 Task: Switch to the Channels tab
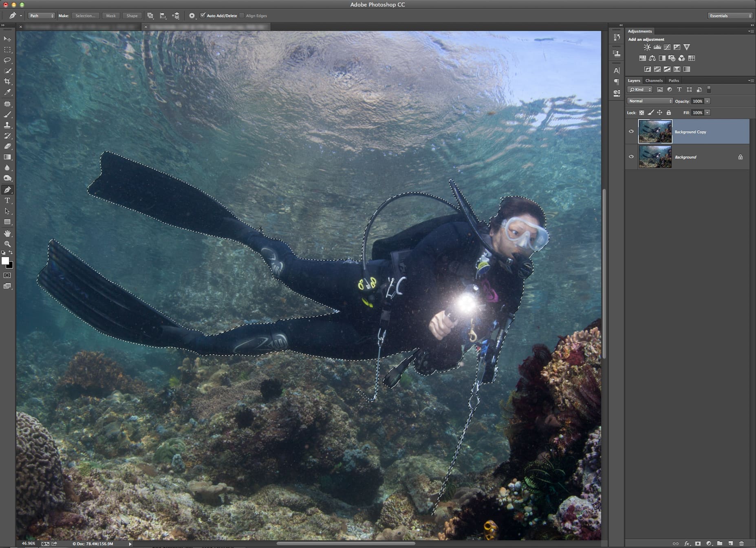click(x=654, y=81)
